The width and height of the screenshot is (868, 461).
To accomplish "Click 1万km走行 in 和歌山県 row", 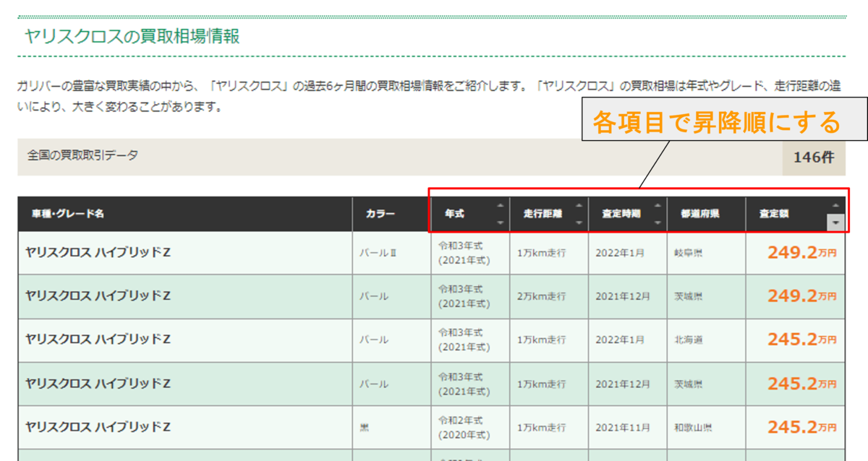I will pos(541,428).
